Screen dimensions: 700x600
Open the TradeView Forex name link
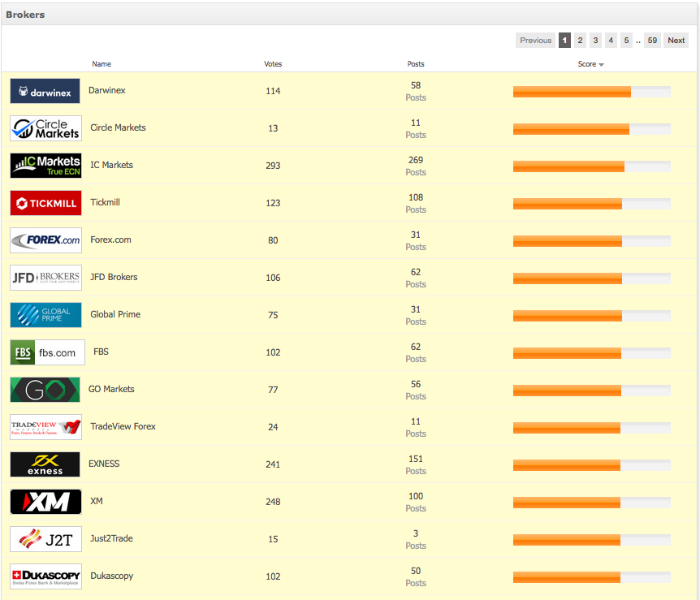point(123,426)
